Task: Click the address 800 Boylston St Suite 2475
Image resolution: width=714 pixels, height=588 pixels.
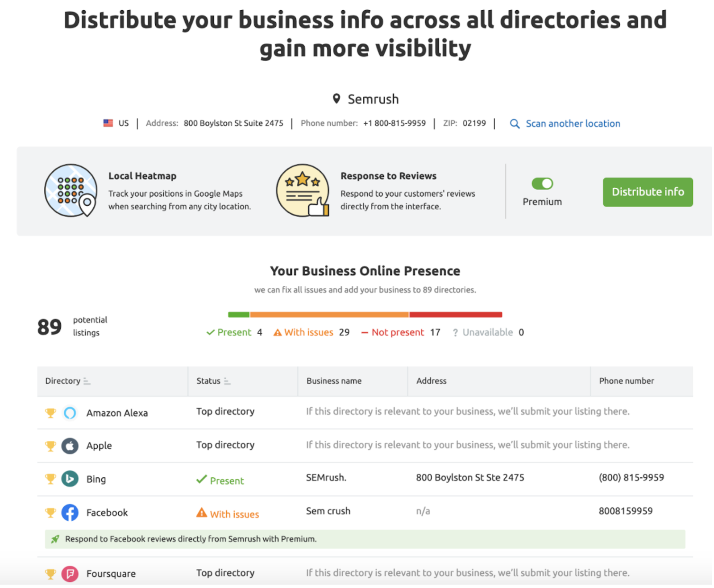Action: (233, 123)
